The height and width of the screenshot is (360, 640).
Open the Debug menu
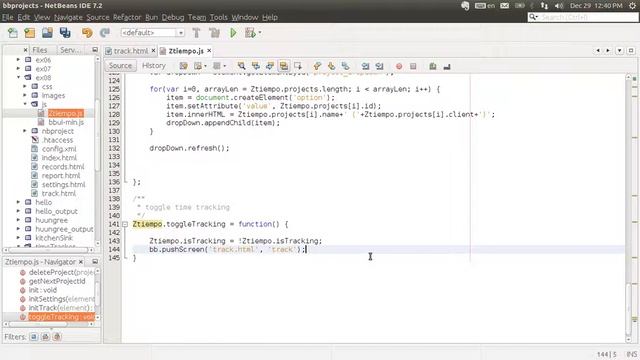click(x=173, y=17)
